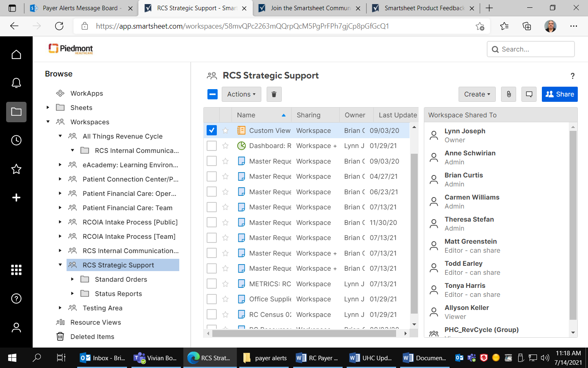Click the file list vertical scrollbar
The height and width of the screenshot is (368, 588).
pos(414,233)
